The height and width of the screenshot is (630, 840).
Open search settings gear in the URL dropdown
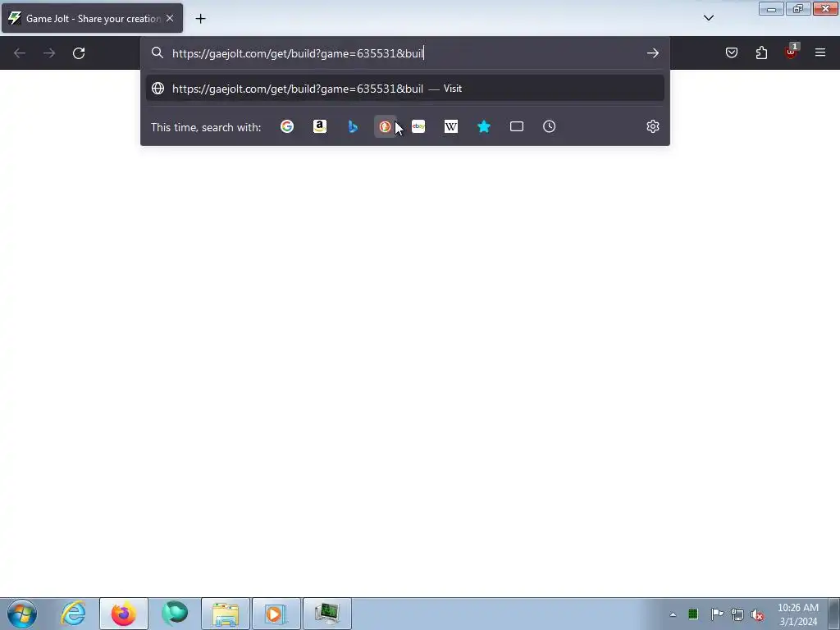(652, 126)
